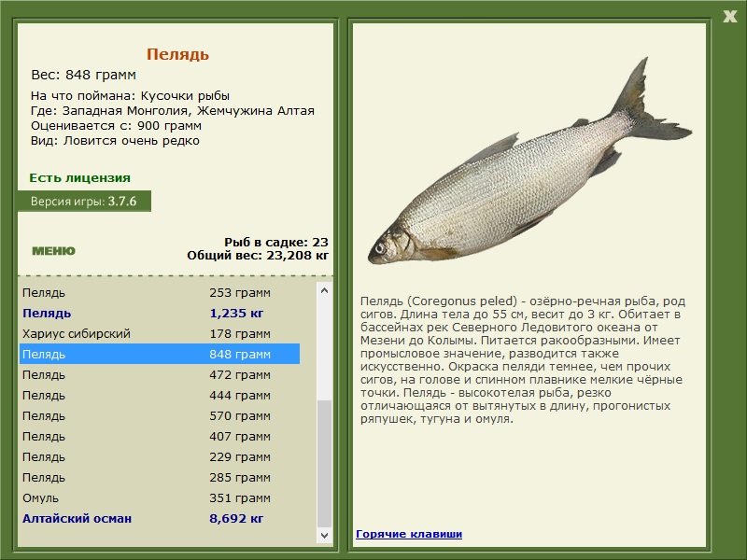This screenshot has width=747, height=560.
Task: Click the scroll down arrow of fish list
Action: click(324, 535)
